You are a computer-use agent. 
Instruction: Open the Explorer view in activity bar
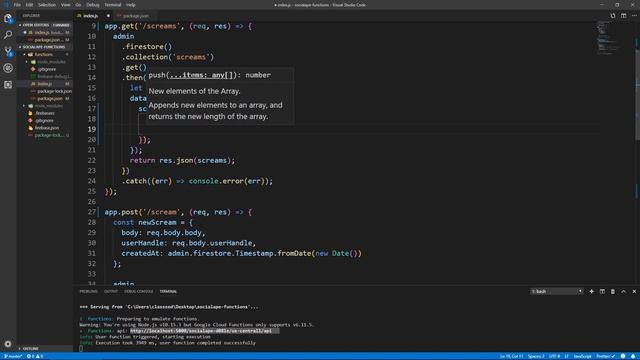[8, 18]
